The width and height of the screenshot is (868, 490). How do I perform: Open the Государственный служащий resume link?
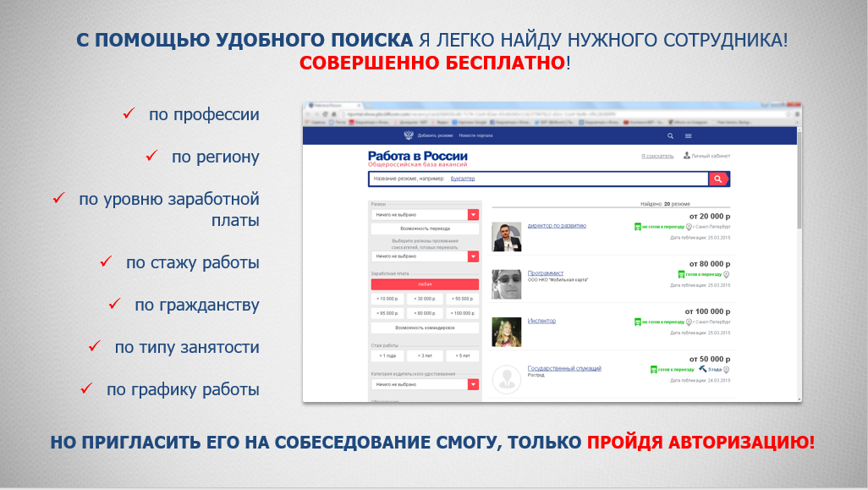click(564, 368)
